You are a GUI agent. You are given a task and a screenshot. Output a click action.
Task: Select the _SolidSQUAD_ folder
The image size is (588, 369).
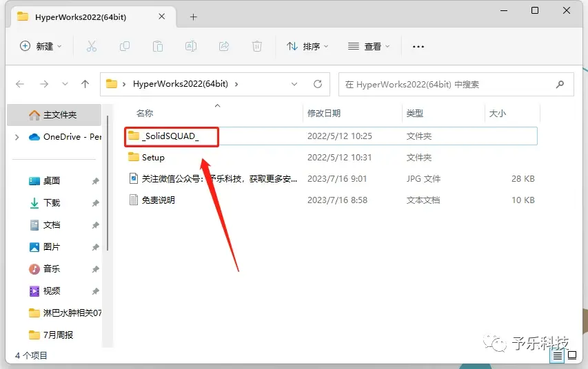(331, 136)
